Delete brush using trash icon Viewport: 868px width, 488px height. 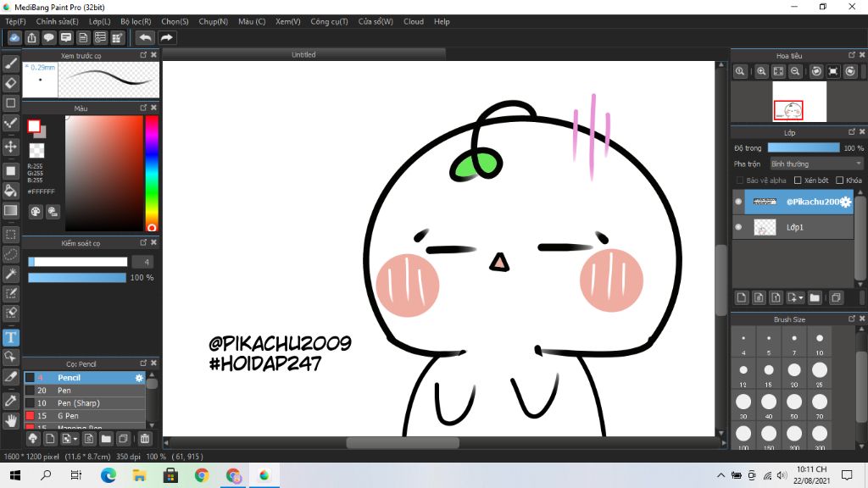144,439
